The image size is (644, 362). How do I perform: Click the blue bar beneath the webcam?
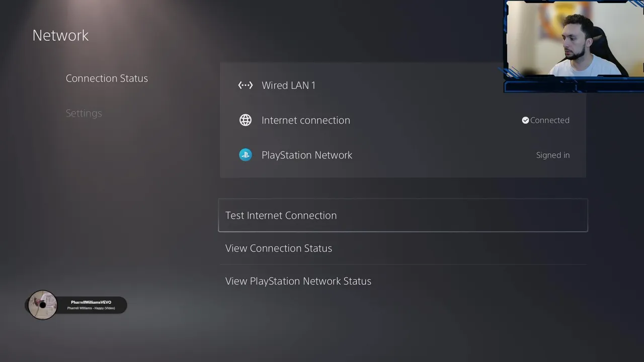tap(574, 86)
